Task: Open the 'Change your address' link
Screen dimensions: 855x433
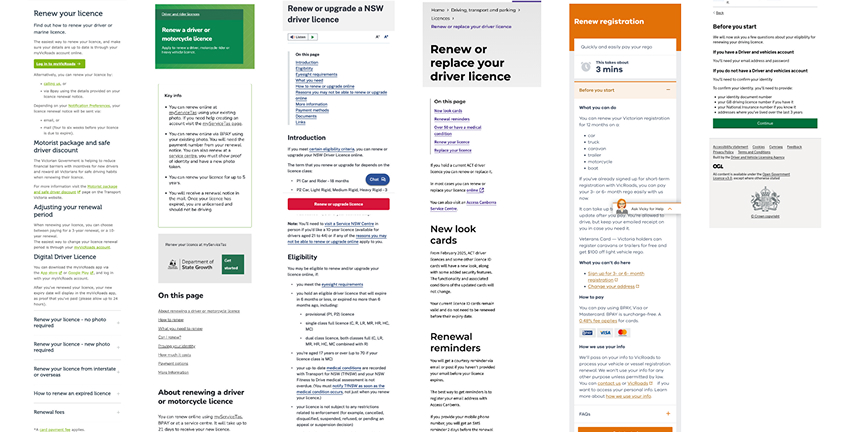Action: [611, 286]
